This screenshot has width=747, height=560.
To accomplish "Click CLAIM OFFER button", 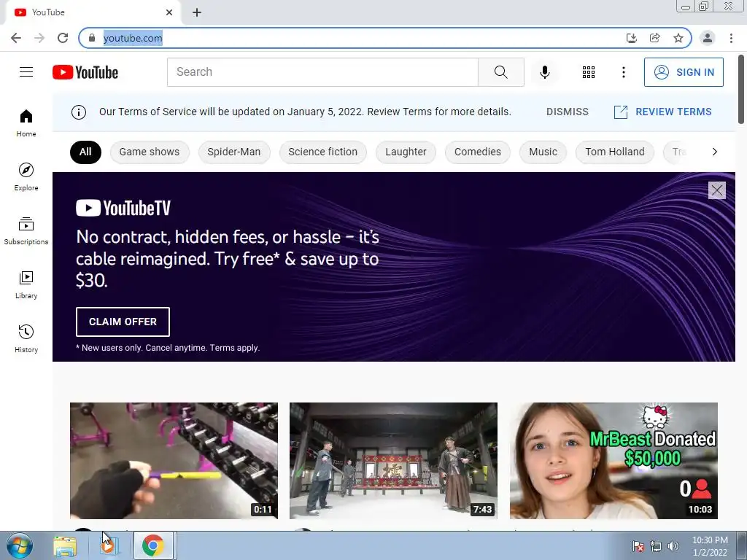I will click(x=123, y=322).
